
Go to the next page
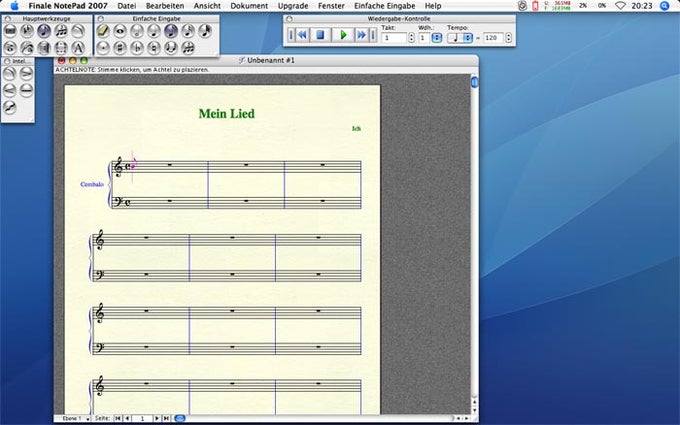click(157, 418)
